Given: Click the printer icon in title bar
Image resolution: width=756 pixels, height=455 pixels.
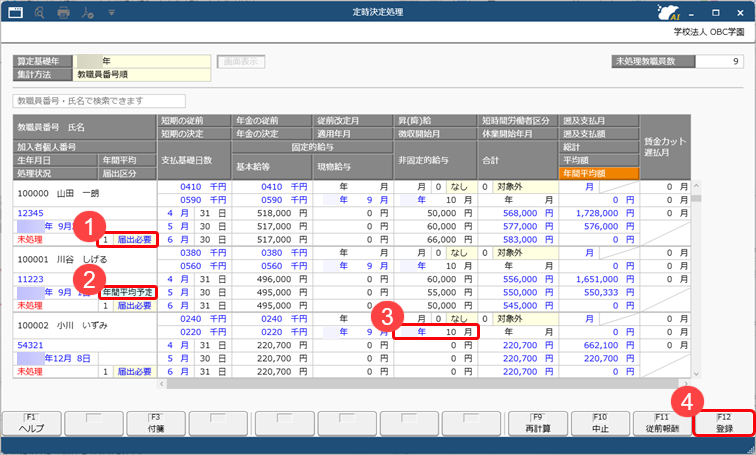Looking at the screenshot, I should click(x=64, y=12).
